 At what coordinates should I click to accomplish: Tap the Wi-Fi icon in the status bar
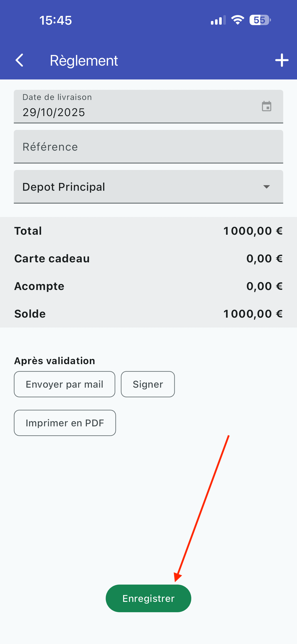(238, 20)
